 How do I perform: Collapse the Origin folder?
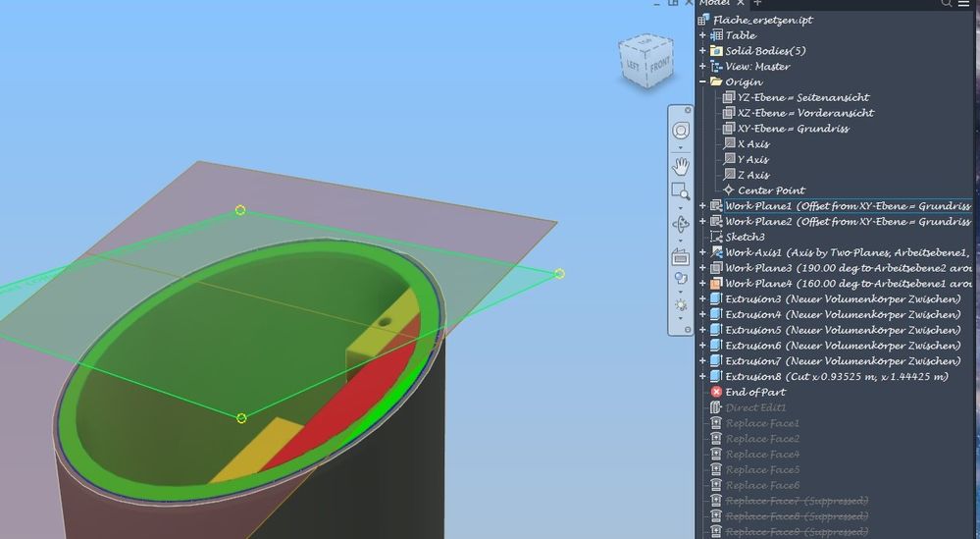tap(702, 81)
